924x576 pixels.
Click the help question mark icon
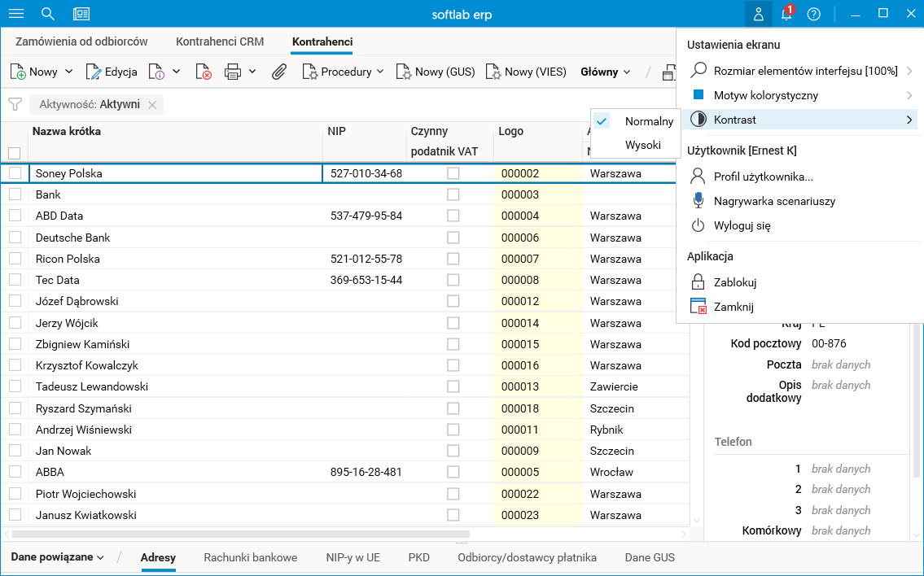coord(813,14)
